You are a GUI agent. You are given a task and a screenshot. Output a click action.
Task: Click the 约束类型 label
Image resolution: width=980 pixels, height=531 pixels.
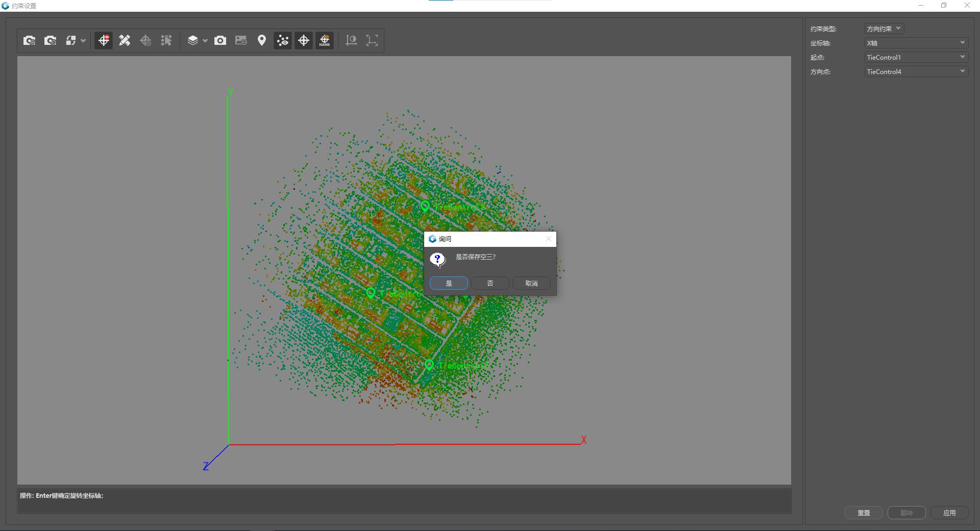(823, 29)
